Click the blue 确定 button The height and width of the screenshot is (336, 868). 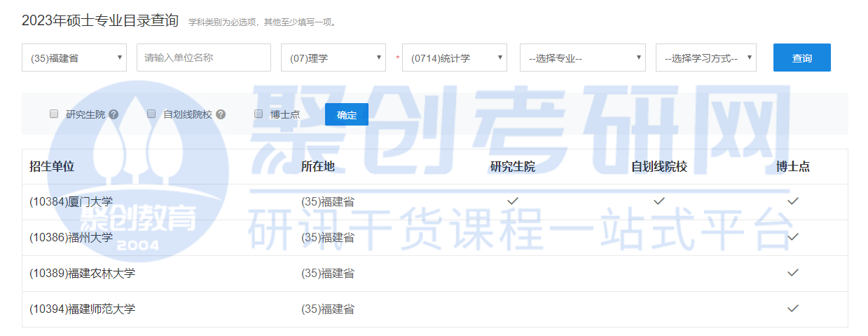tap(347, 114)
